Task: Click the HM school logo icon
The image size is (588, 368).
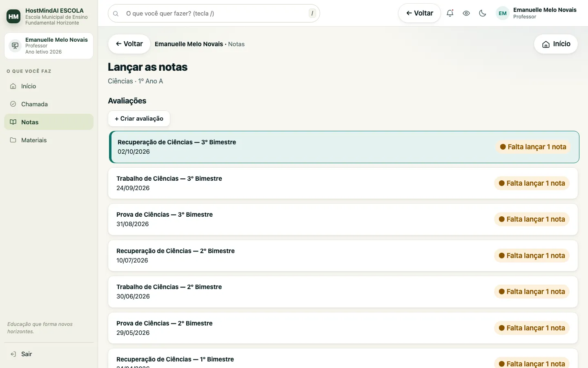Action: (13, 16)
